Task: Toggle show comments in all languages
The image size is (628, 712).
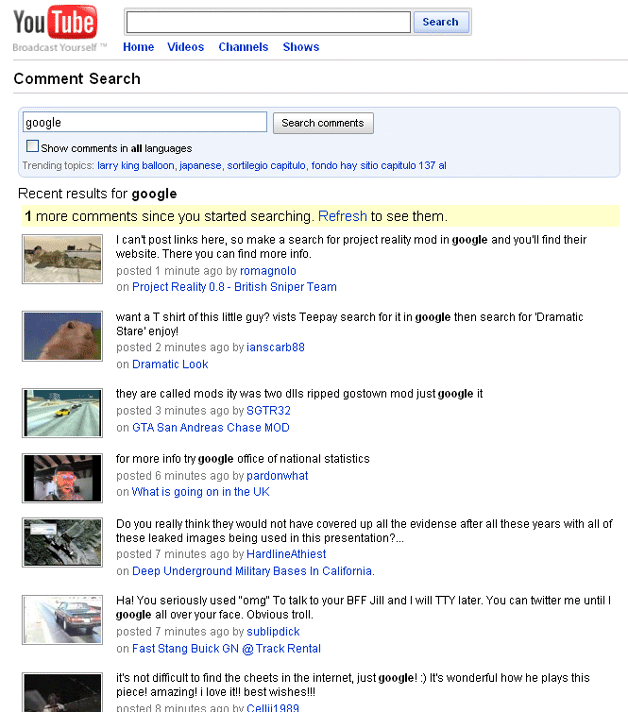Action: [32, 147]
